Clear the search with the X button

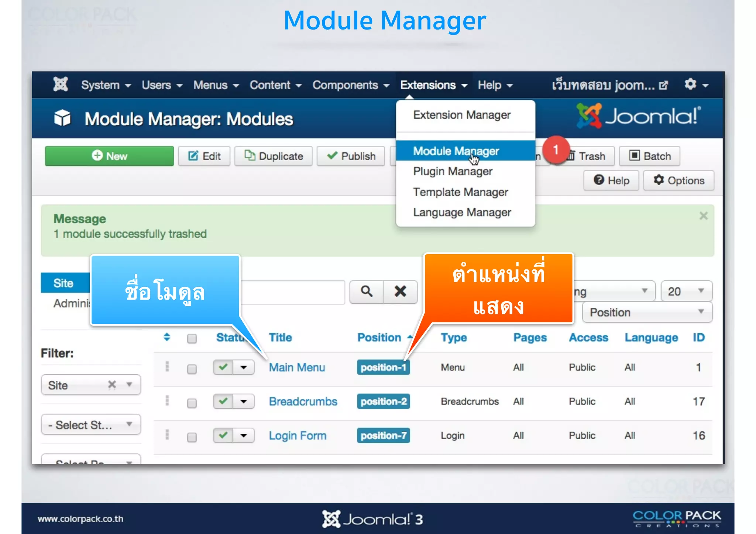[401, 292]
